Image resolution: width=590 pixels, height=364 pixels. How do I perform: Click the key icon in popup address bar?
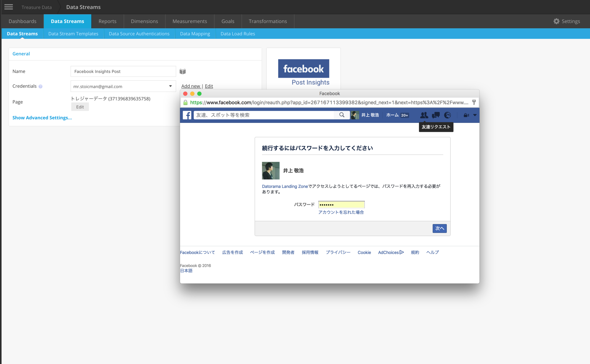(474, 102)
